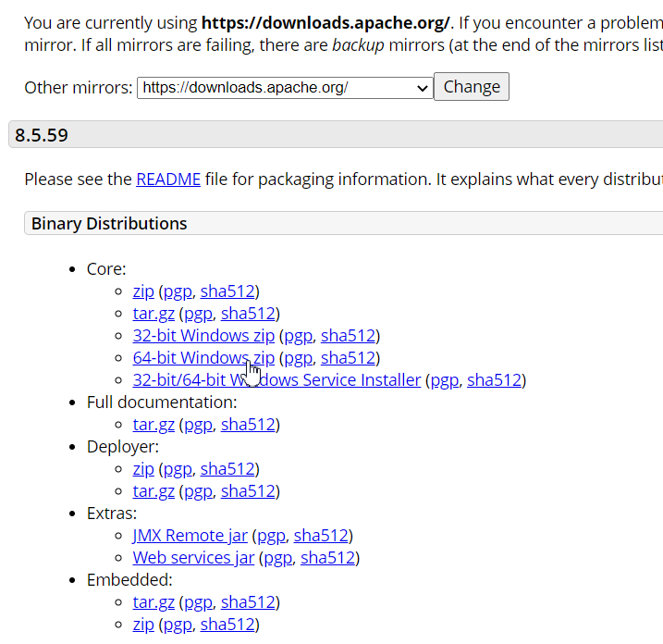Download the Embedded zip
Image resolution: width=663 pixels, height=644 pixels.
(x=143, y=625)
